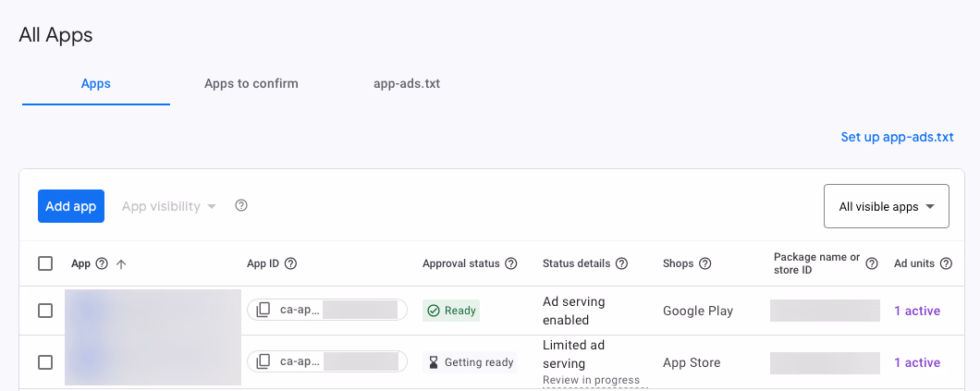Check the Google Play app row checkbox

click(45, 311)
